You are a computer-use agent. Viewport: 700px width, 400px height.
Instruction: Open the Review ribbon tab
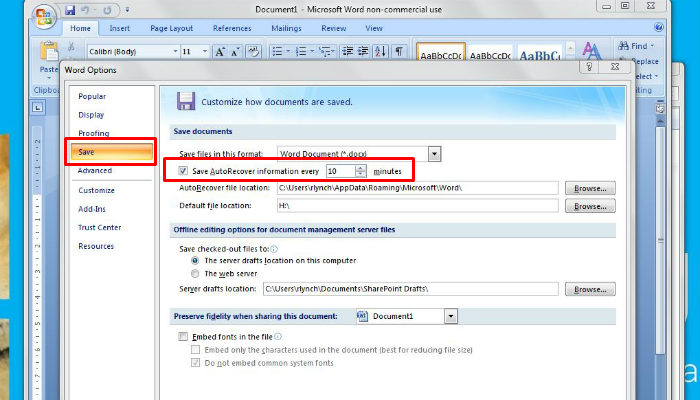334,28
